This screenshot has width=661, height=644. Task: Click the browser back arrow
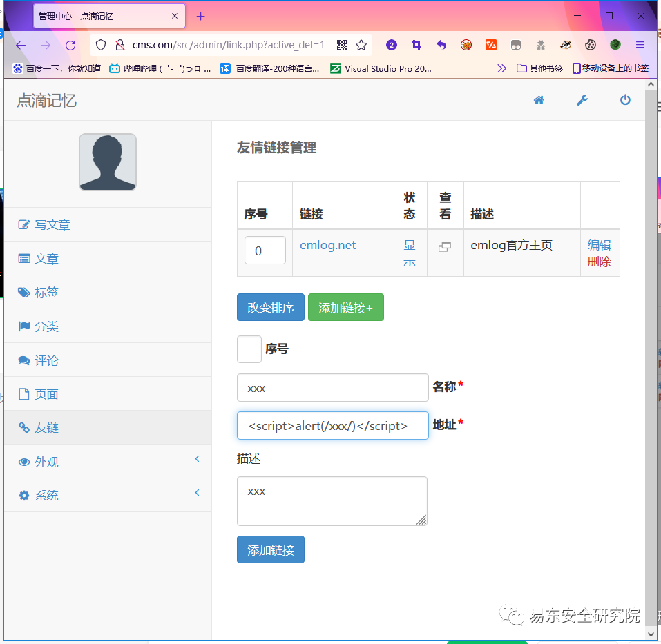coord(21,45)
